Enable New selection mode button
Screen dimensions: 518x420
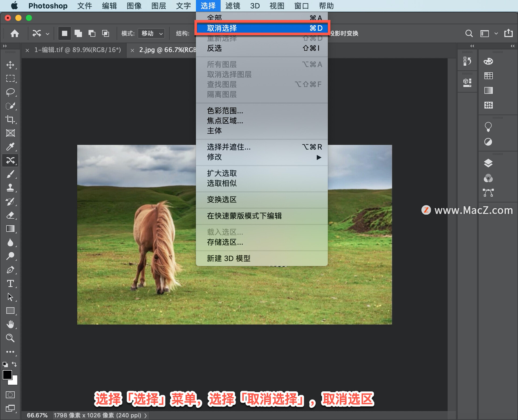[64, 33]
